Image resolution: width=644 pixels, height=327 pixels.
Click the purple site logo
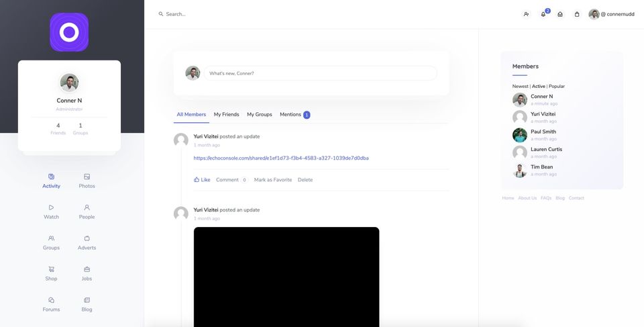(69, 32)
